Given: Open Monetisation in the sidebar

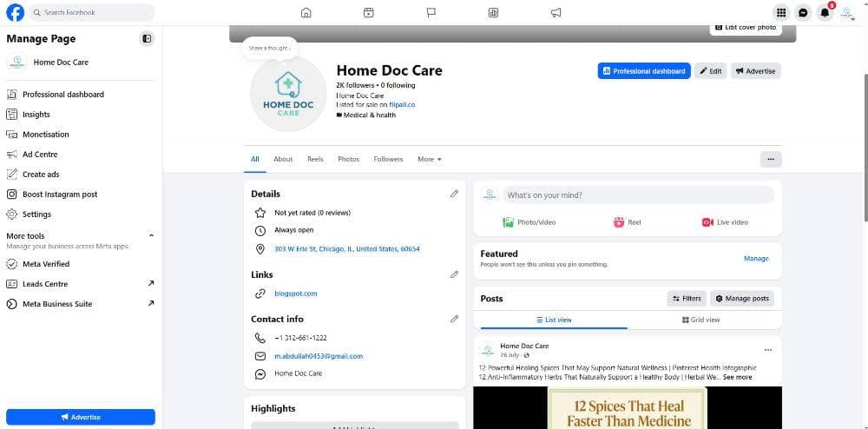Looking at the screenshot, I should [46, 135].
